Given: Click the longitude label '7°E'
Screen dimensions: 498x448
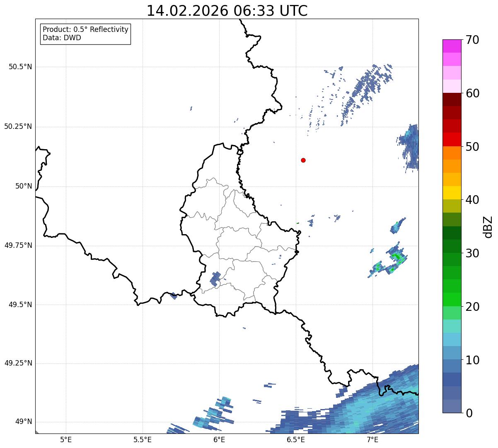Looking at the screenshot, I should click(x=372, y=440).
